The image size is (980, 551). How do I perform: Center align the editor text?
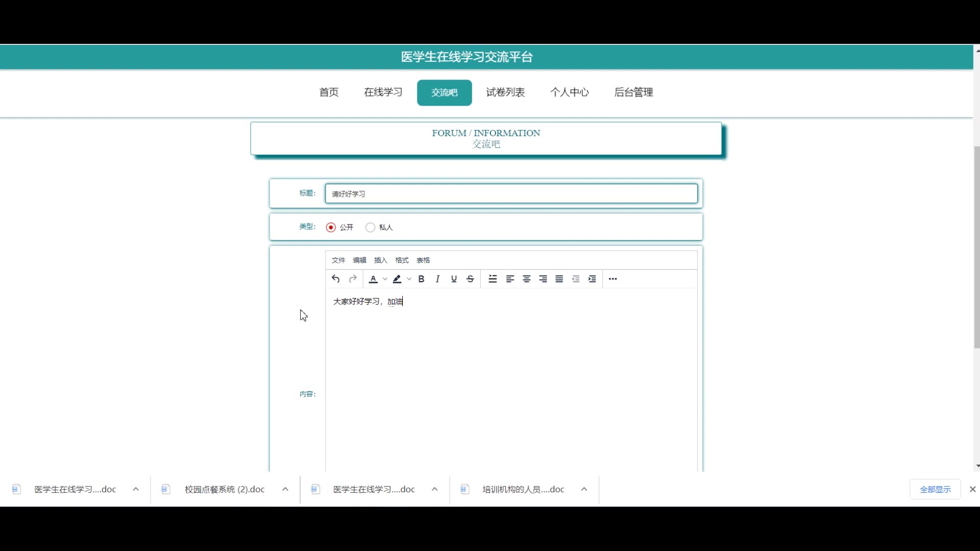pyautogui.click(x=526, y=279)
